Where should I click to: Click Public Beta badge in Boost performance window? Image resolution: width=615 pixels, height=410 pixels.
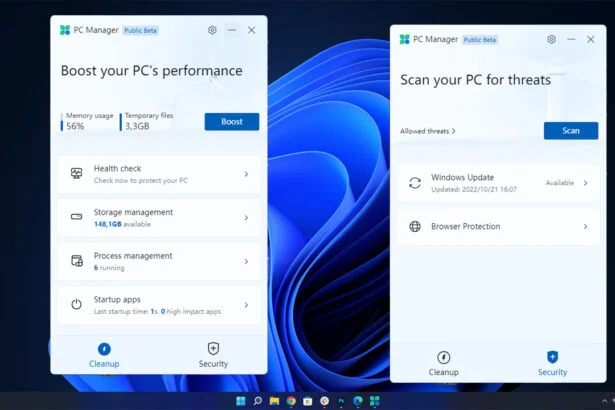click(x=140, y=31)
